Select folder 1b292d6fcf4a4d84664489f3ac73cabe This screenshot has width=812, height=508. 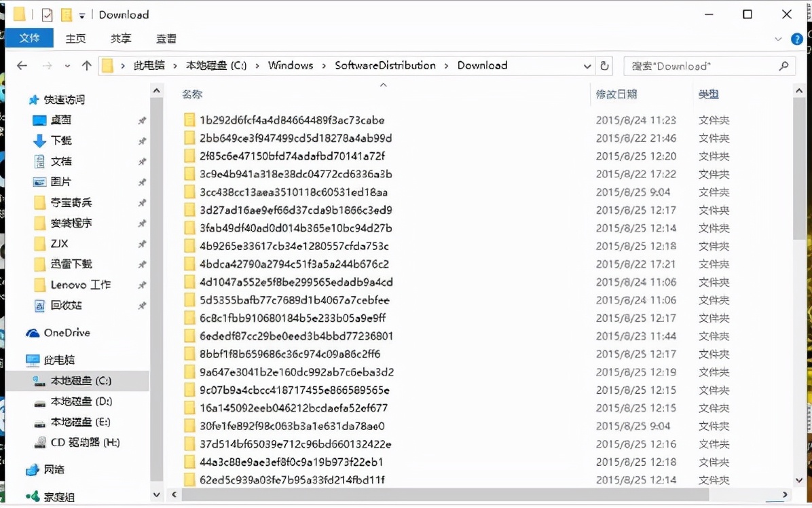coord(291,120)
